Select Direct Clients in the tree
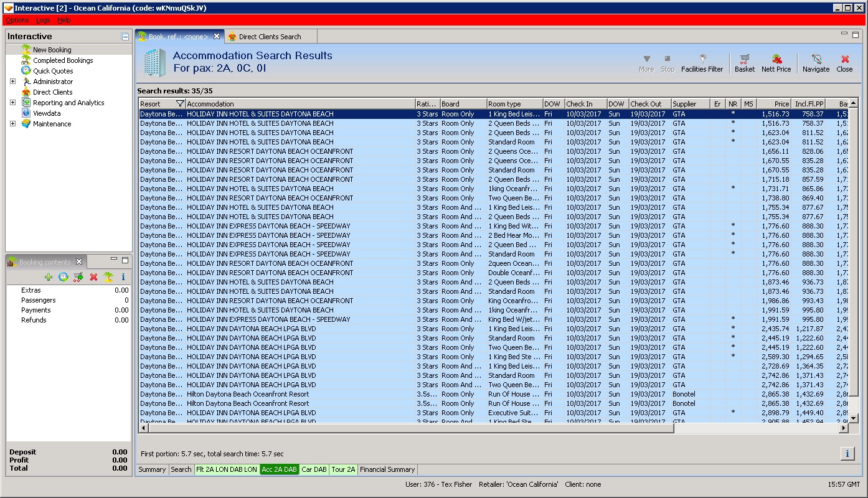 (52, 92)
